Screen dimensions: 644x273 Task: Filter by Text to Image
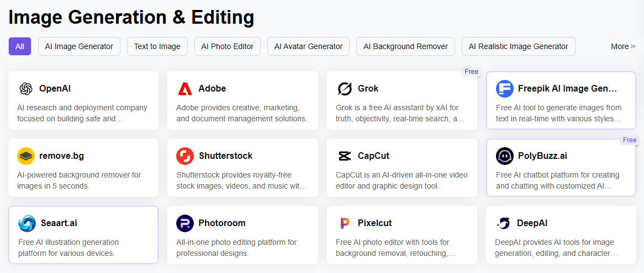[x=157, y=46]
